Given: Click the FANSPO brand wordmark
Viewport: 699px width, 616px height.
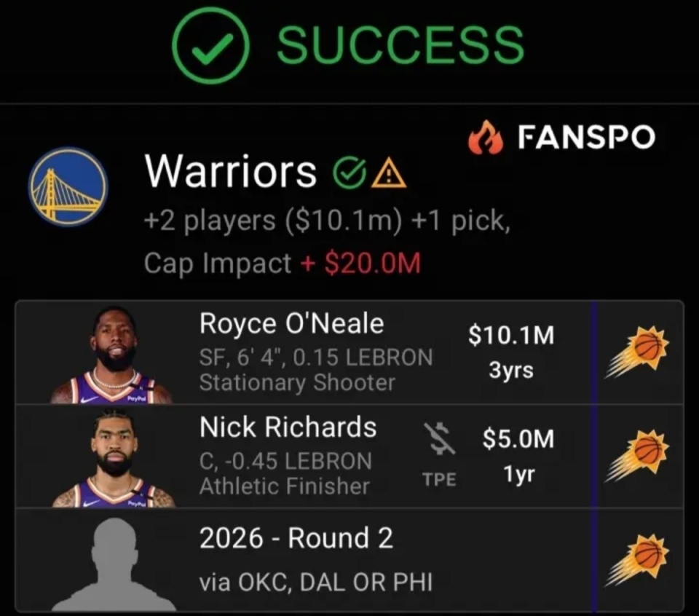Looking at the screenshot, I should pos(587,138).
